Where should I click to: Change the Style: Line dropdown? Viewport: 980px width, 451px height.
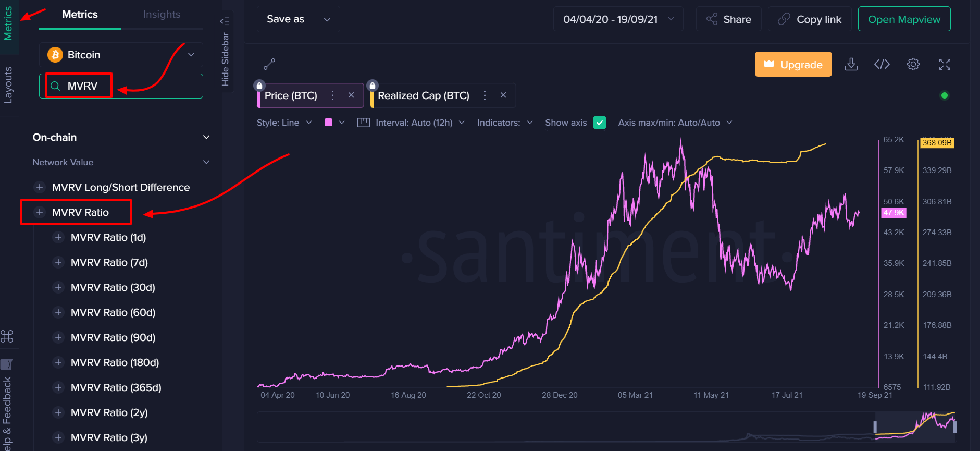(284, 123)
